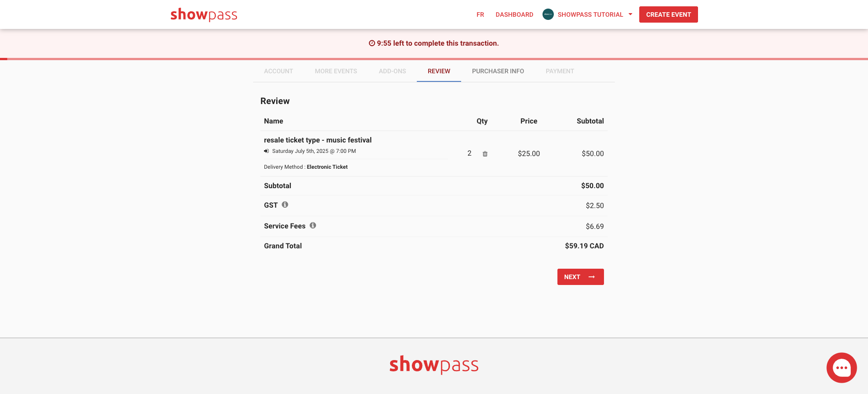Click the Review heading
The width and height of the screenshot is (868, 394).
pos(275,101)
